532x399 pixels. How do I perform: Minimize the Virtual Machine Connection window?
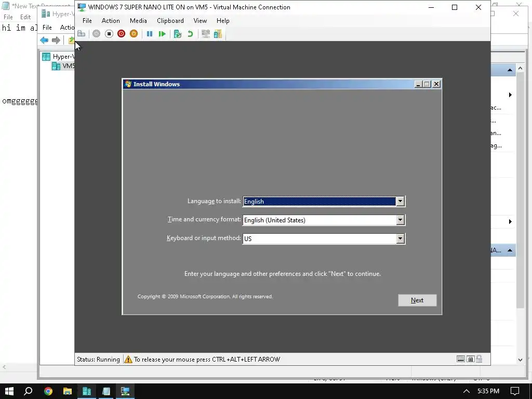431,7
